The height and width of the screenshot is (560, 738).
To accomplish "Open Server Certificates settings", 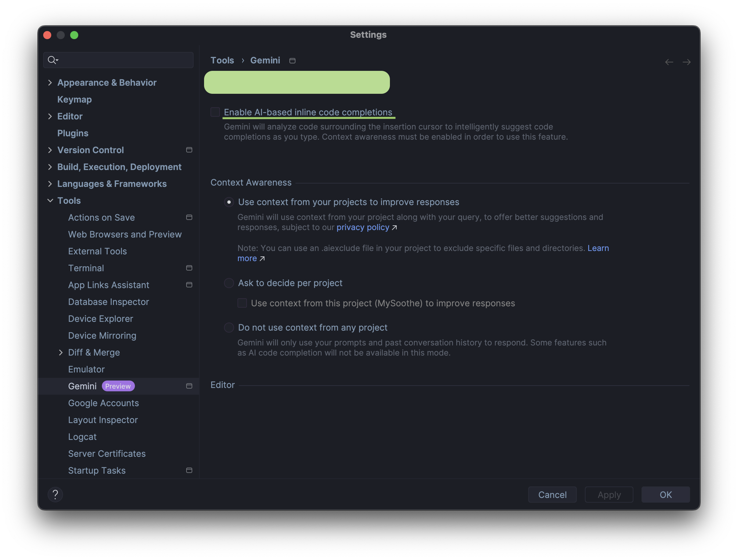I will tap(107, 454).
